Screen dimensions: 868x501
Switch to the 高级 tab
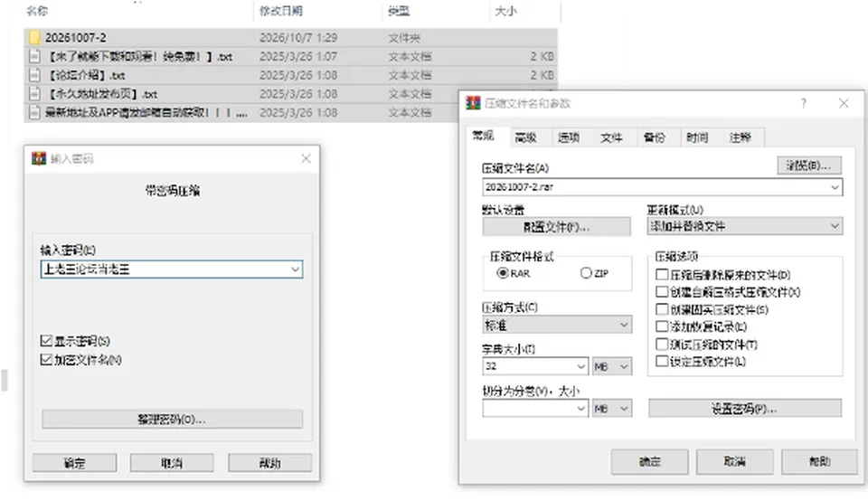525,137
